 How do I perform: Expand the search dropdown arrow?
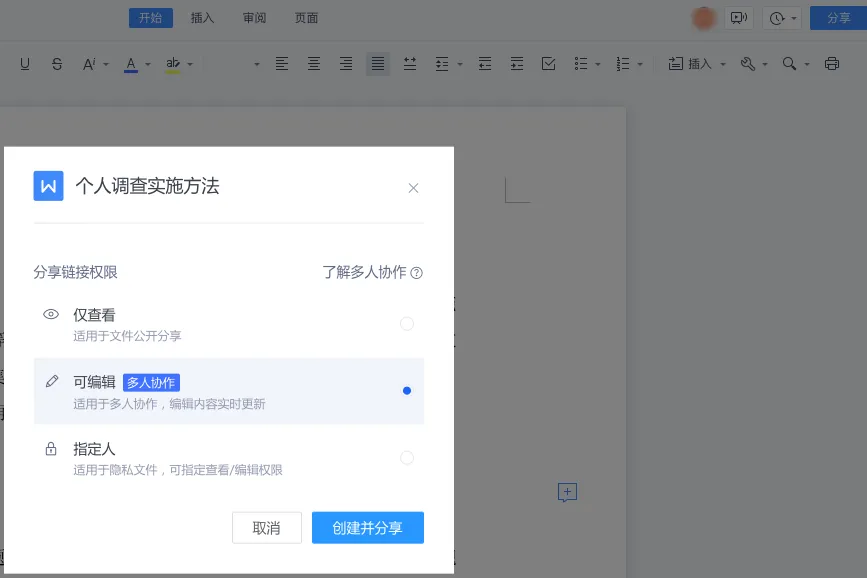coord(807,65)
